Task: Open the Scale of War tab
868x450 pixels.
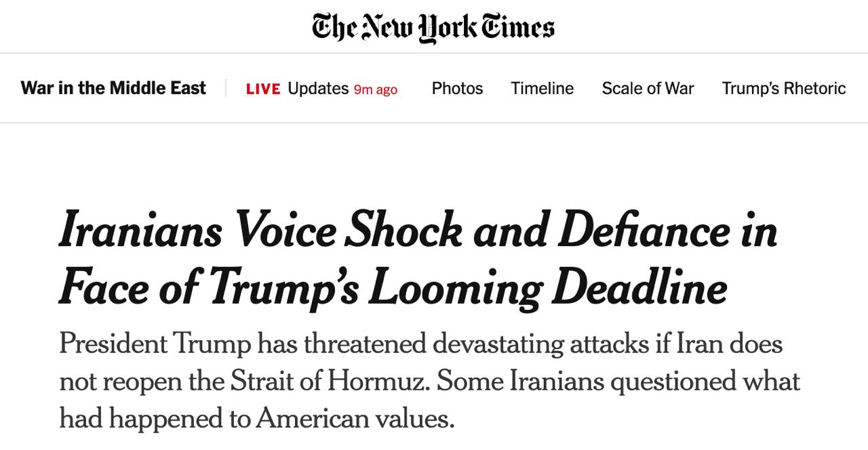Action: (x=648, y=88)
